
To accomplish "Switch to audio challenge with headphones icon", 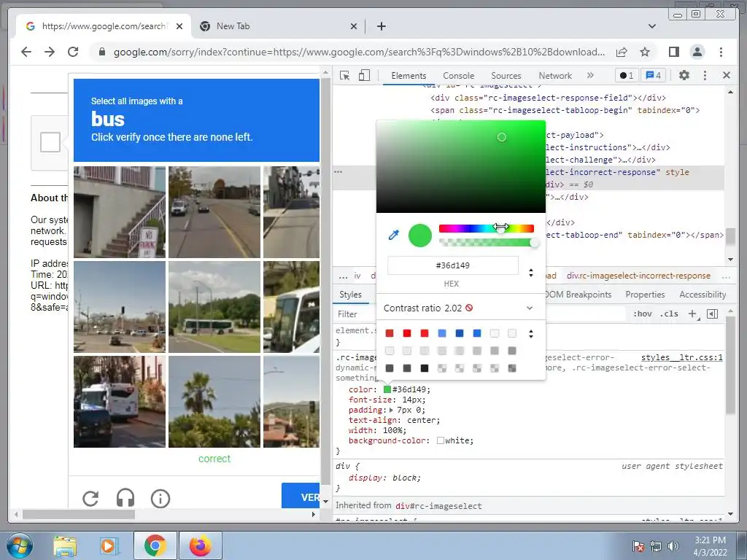I will (x=125, y=499).
